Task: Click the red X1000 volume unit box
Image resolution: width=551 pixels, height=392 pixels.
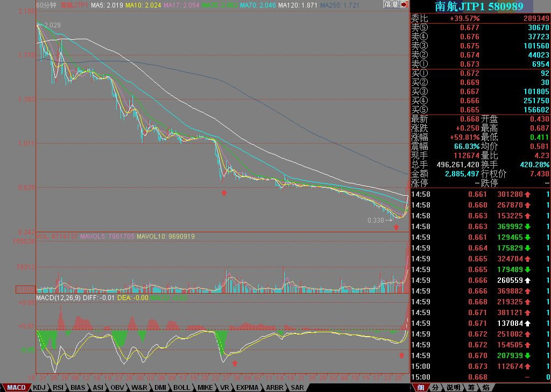Action: click(26, 289)
